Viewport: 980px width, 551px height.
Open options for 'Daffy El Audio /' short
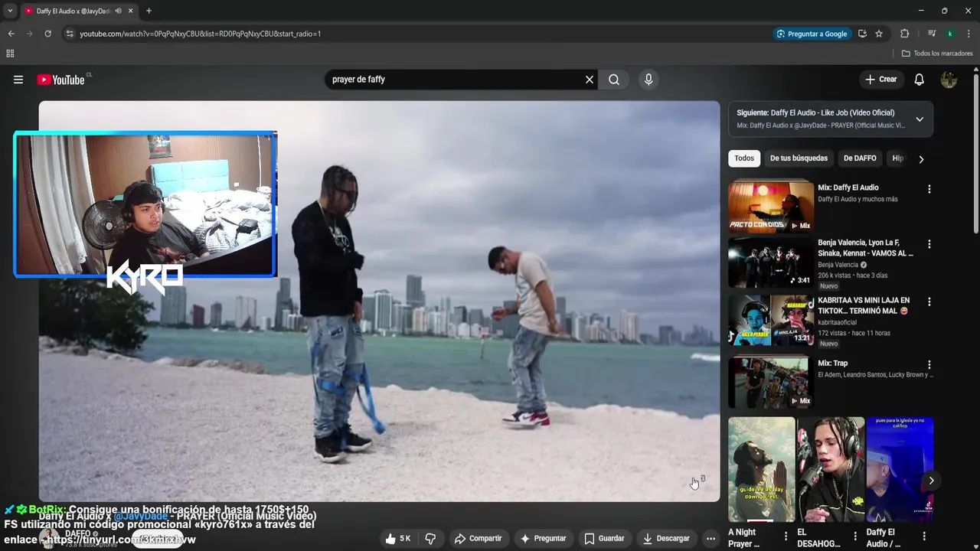coord(924,536)
